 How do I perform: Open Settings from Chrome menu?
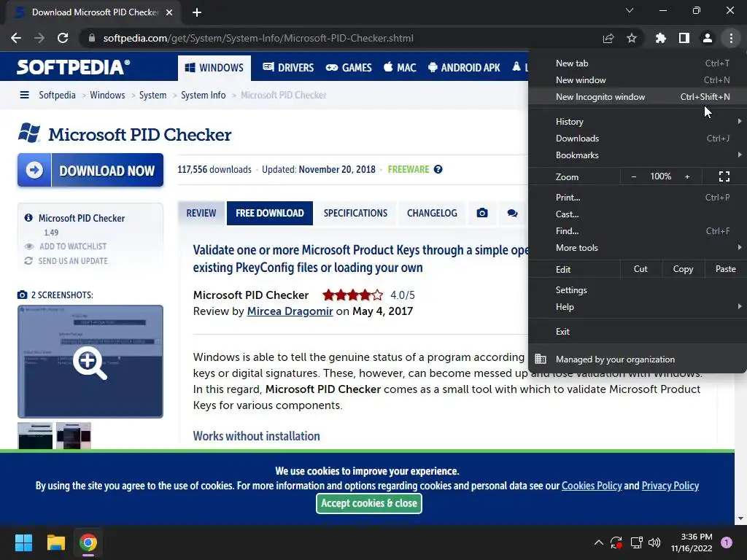coord(638,290)
